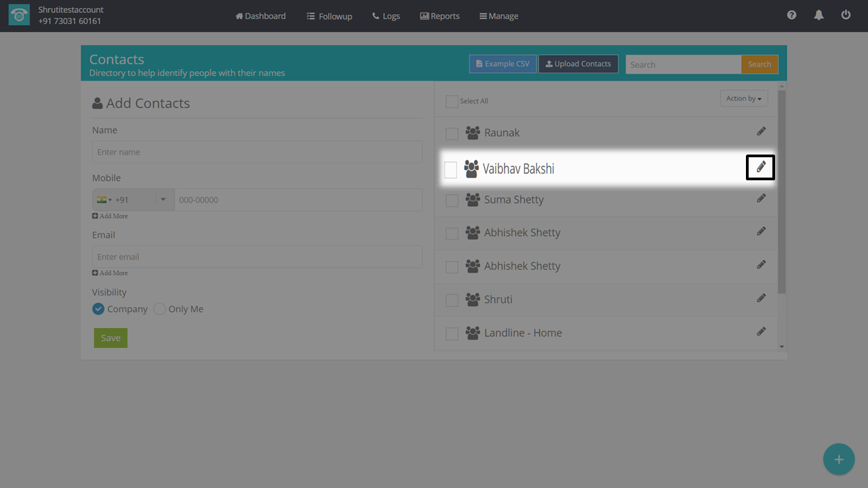Click the Upload Contacts button
Image resolution: width=868 pixels, height=488 pixels.
(578, 64)
